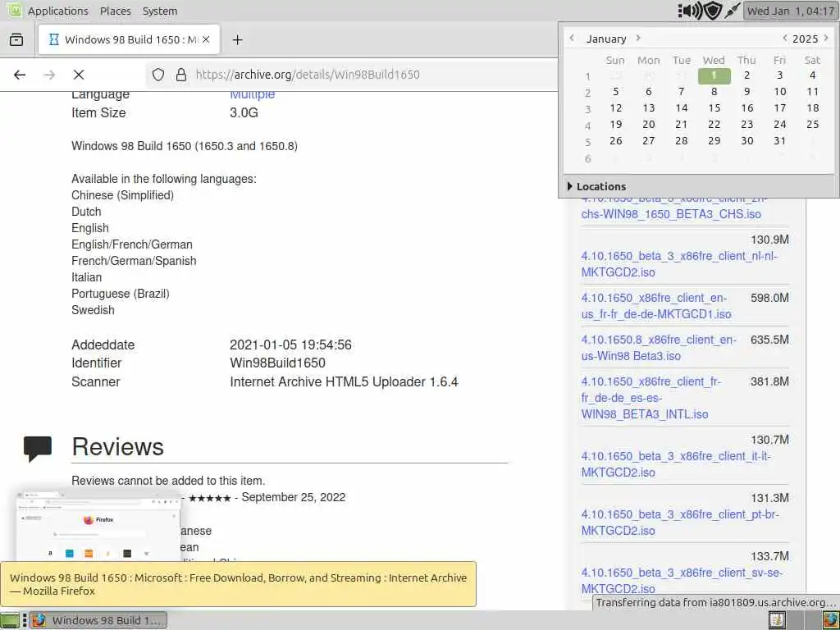Go back with the back arrow
Image resolution: width=840 pixels, height=630 pixels.
tap(20, 75)
